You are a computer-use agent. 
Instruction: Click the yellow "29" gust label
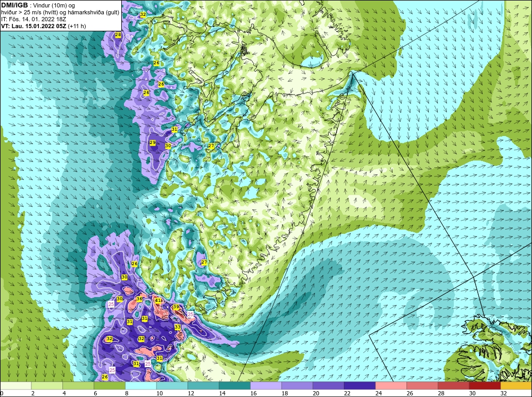[x=153, y=143]
